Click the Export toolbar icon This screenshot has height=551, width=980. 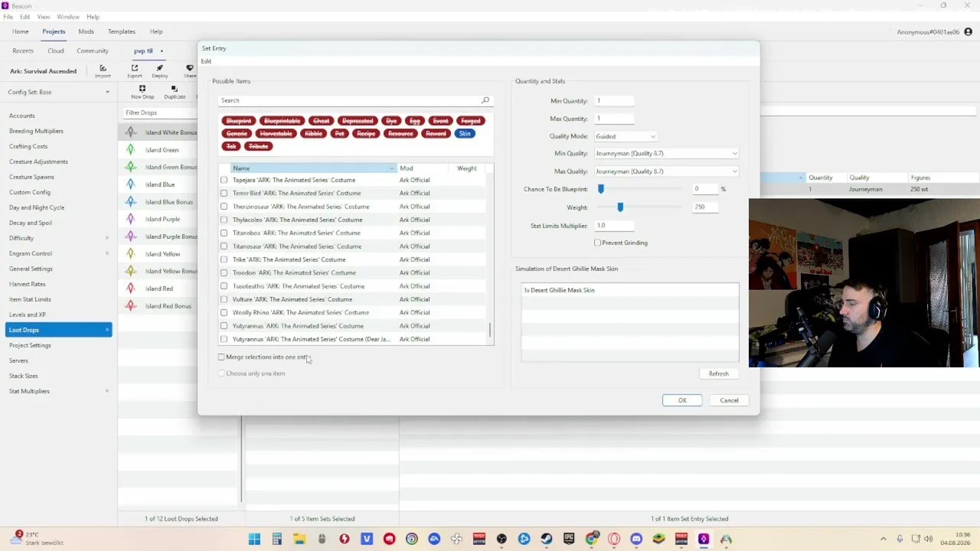point(135,68)
